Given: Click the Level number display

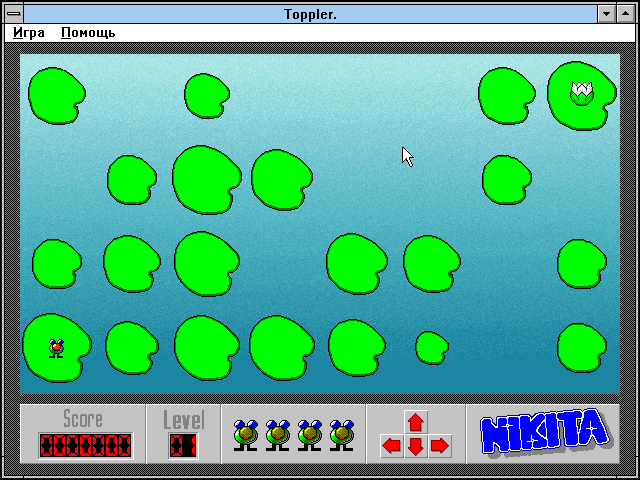Looking at the screenshot, I should click(183, 445).
